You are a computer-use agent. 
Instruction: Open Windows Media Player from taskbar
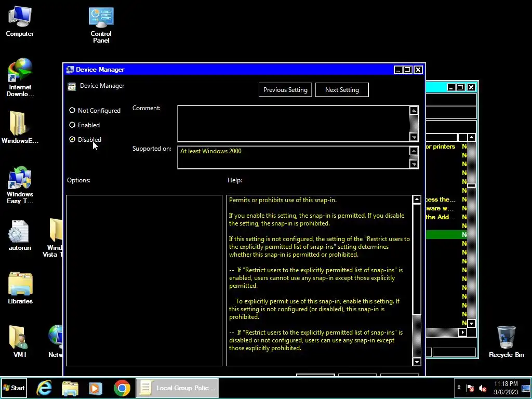pos(96,388)
